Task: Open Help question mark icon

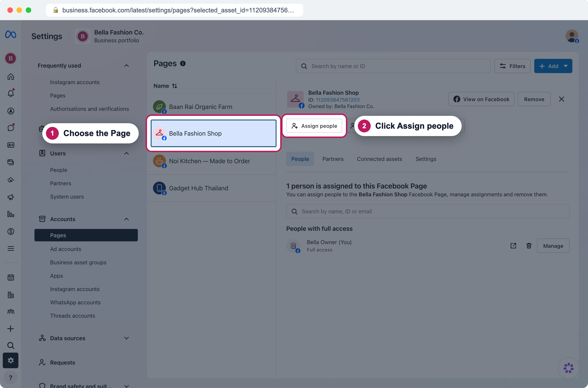Action: (11, 378)
